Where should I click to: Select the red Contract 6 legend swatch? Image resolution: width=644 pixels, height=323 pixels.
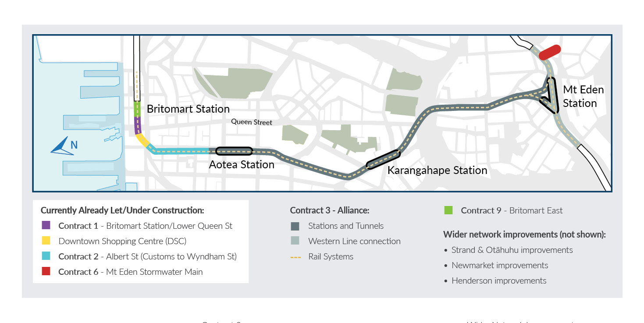46,272
